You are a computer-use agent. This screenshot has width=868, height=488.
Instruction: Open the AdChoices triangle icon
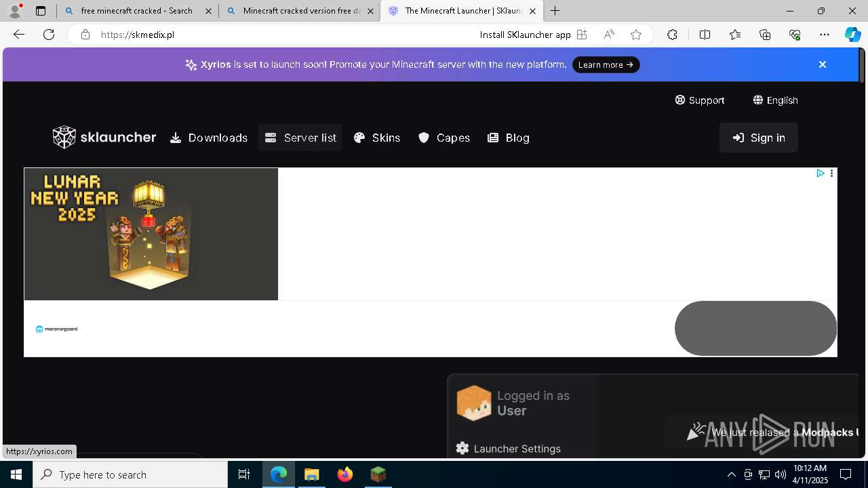(821, 174)
